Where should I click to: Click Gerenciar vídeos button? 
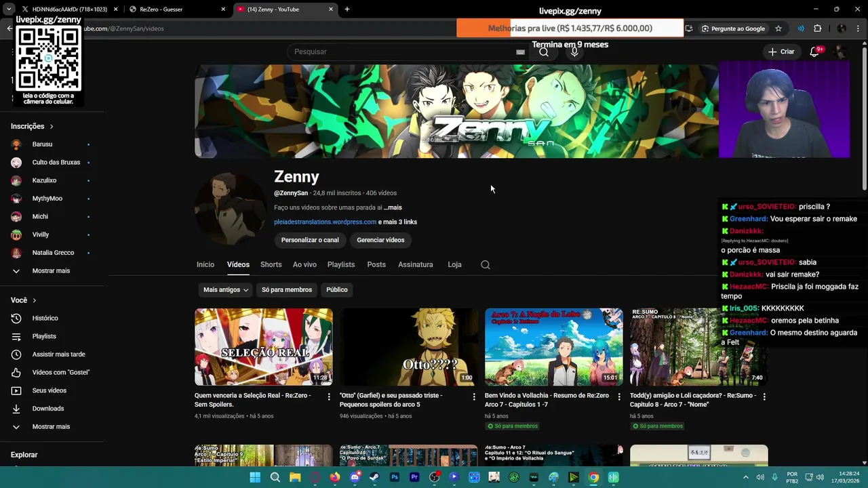(x=380, y=240)
